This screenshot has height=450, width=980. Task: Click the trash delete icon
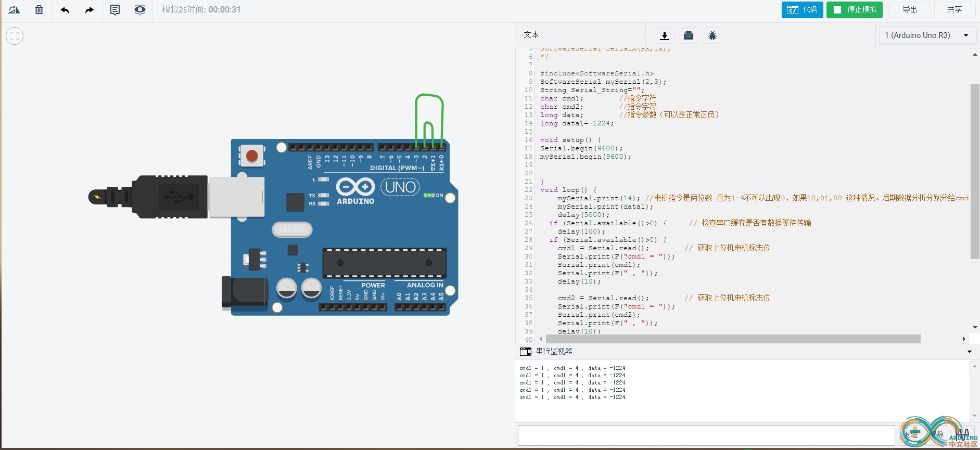pyautogui.click(x=39, y=10)
